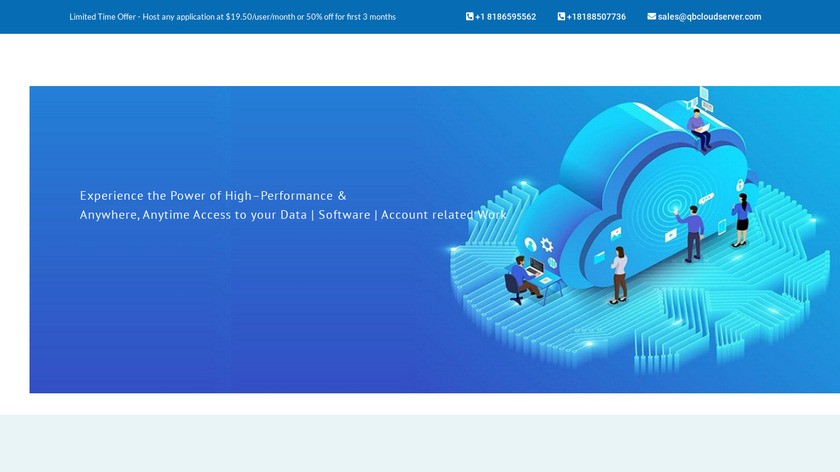Click the padlock icon on the cloud

click(740, 185)
